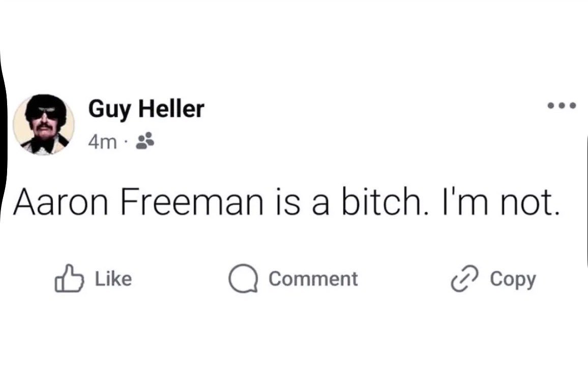Click the "Heller" surname in header
Screen dimensions: 588x379
171,109
